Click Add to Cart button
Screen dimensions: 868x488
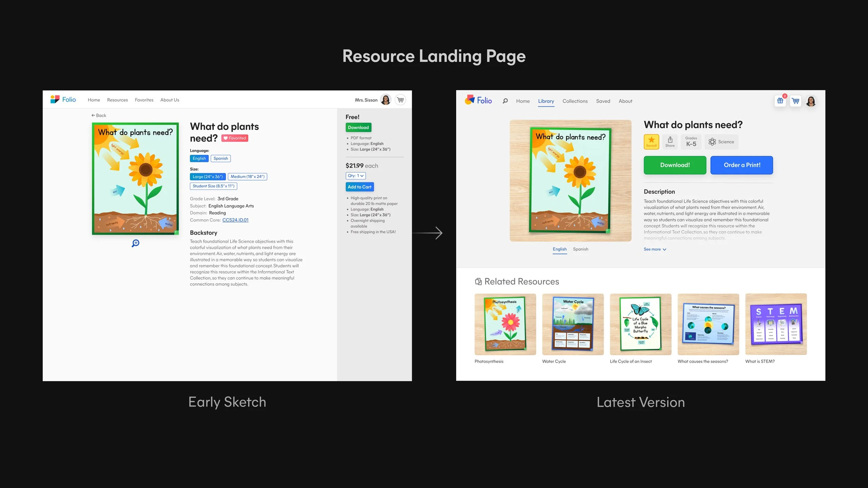(360, 187)
